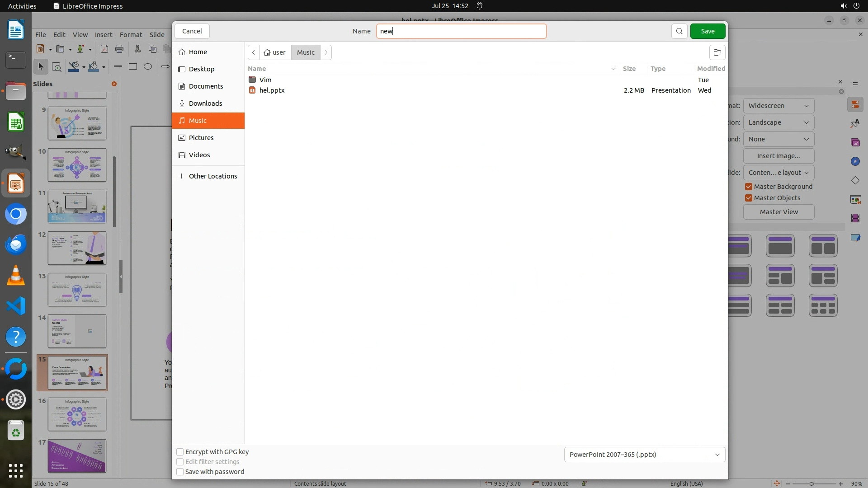Viewport: 868px width, 488px height.
Task: Select the ellipse shape tool
Action: tap(148, 67)
